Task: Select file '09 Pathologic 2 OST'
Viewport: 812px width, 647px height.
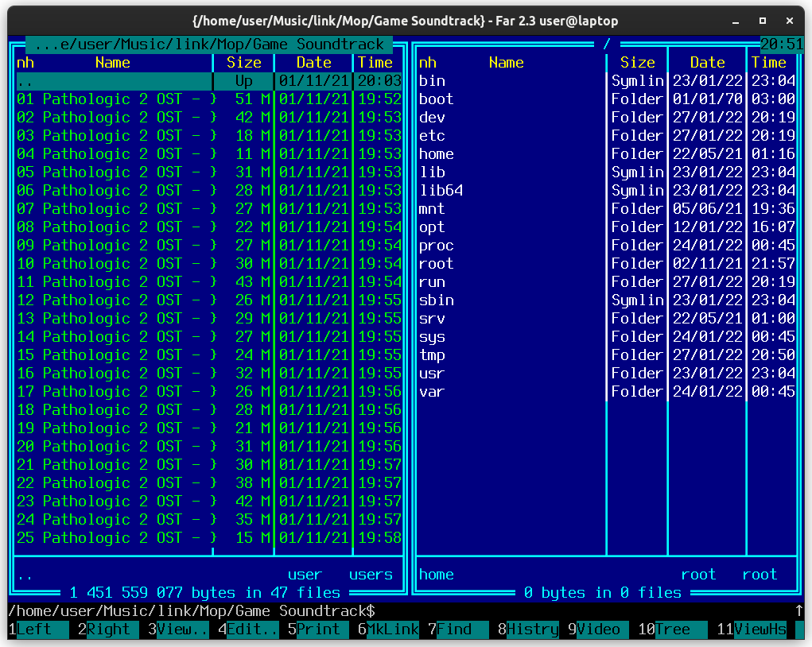Action: pos(209,246)
